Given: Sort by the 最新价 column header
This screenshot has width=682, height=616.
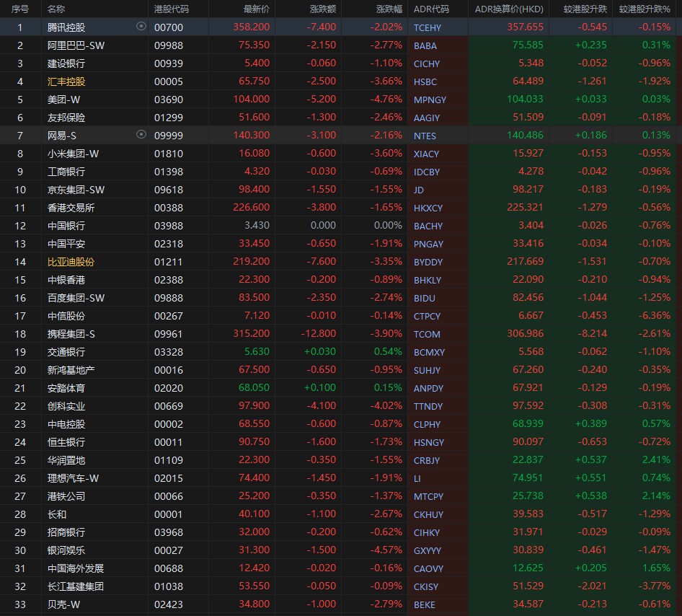Looking at the screenshot, I should coord(257,9).
